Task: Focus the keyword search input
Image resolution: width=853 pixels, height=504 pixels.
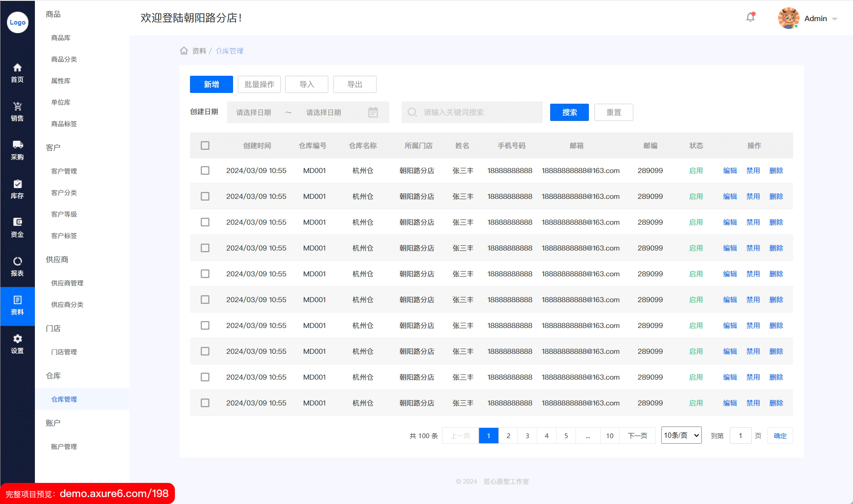Action: pos(472,112)
